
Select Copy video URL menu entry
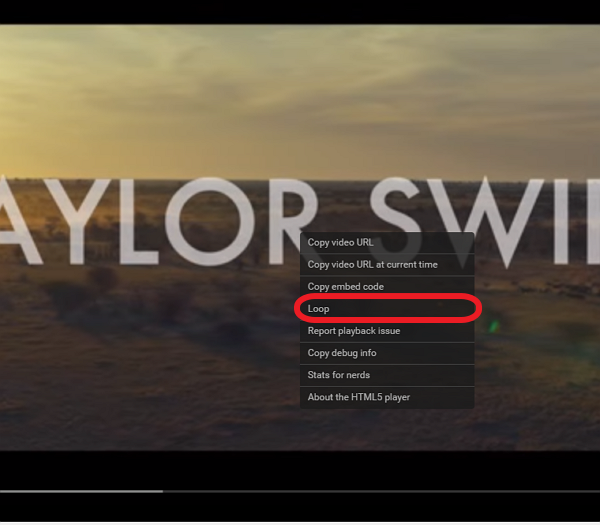387,243
